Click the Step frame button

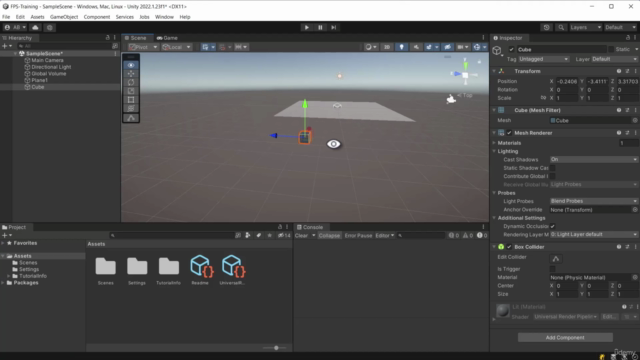(333, 27)
